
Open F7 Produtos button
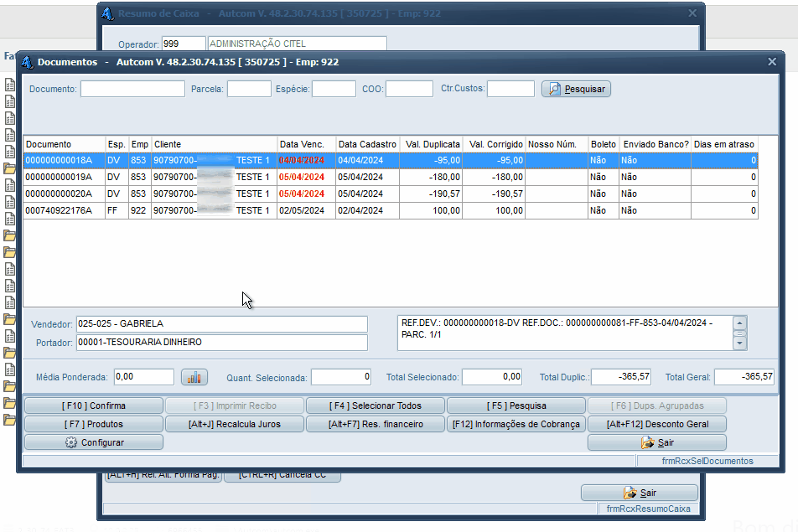(x=94, y=424)
